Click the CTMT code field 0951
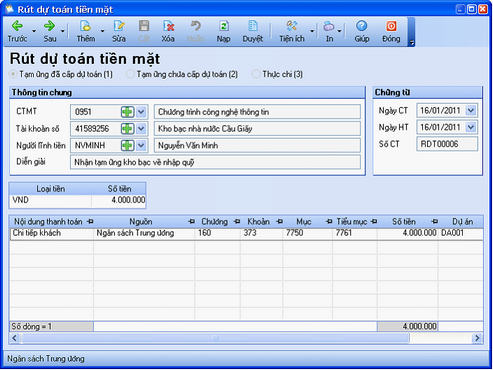The image size is (493, 370). pos(95,112)
